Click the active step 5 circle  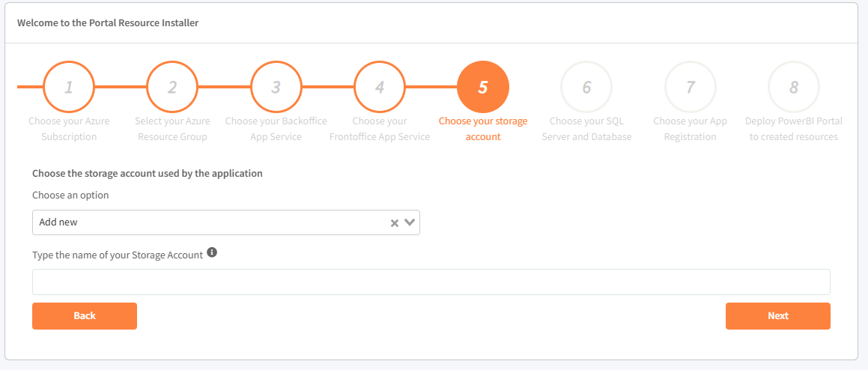coord(483,87)
